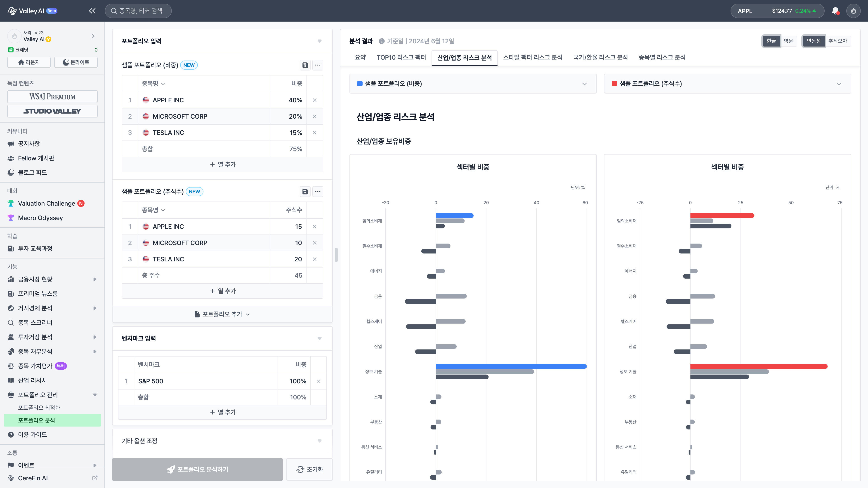Open the 스타일 팩터 리스크 분석 tab
Viewport: 868px width, 488px height.
pyautogui.click(x=532, y=57)
